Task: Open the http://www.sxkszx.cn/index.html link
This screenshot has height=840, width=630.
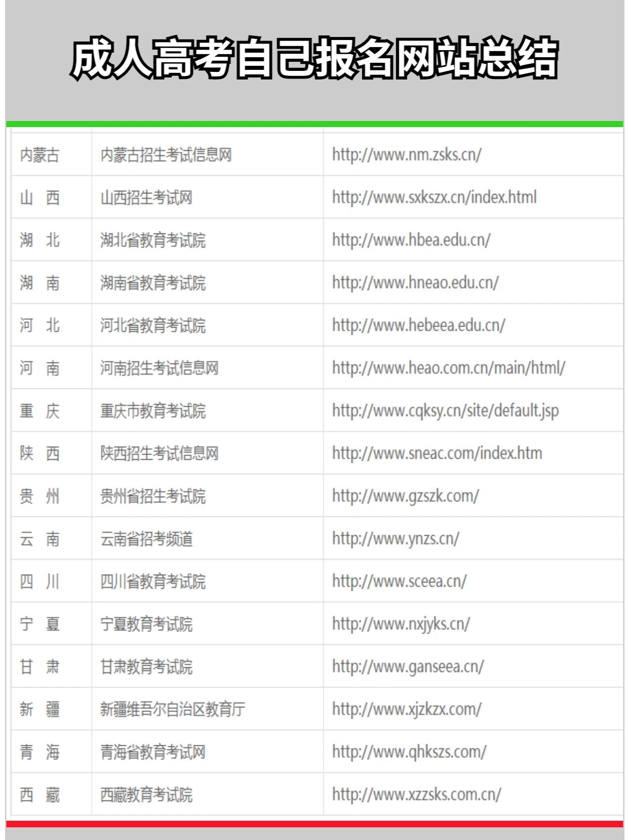Action: tap(434, 197)
